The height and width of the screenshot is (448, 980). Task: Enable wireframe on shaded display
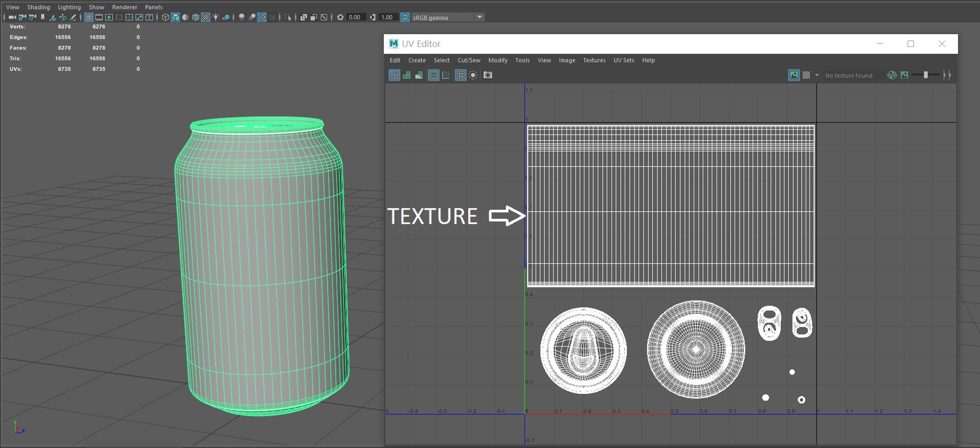pos(195,17)
